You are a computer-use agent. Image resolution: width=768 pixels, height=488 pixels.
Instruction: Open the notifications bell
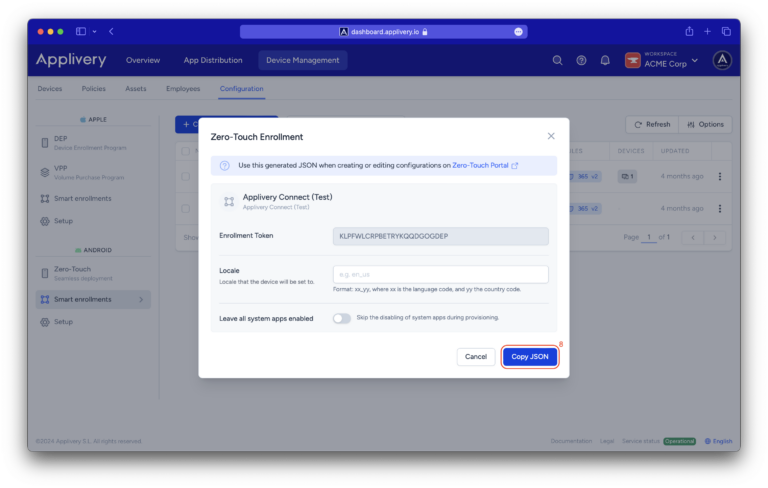[x=605, y=60]
